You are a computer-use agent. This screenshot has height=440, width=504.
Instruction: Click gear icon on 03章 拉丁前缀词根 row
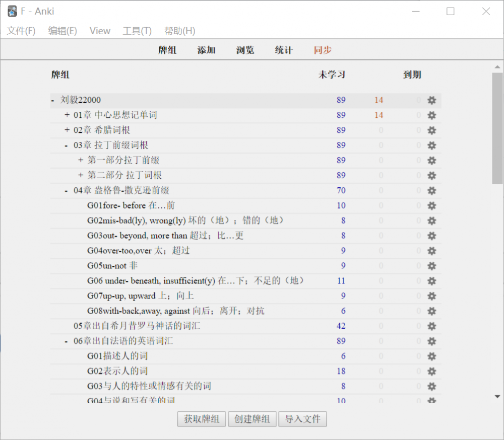point(432,145)
